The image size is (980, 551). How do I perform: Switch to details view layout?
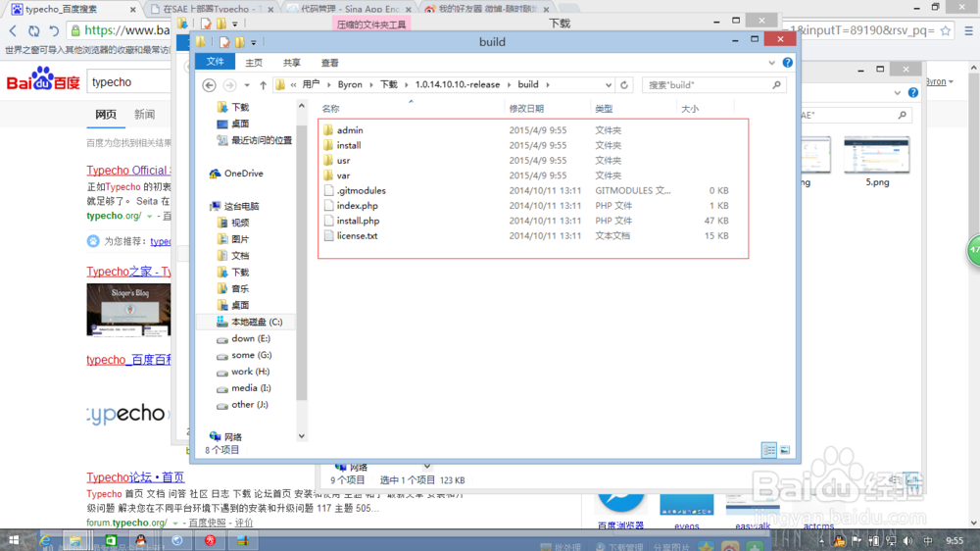pyautogui.click(x=768, y=450)
